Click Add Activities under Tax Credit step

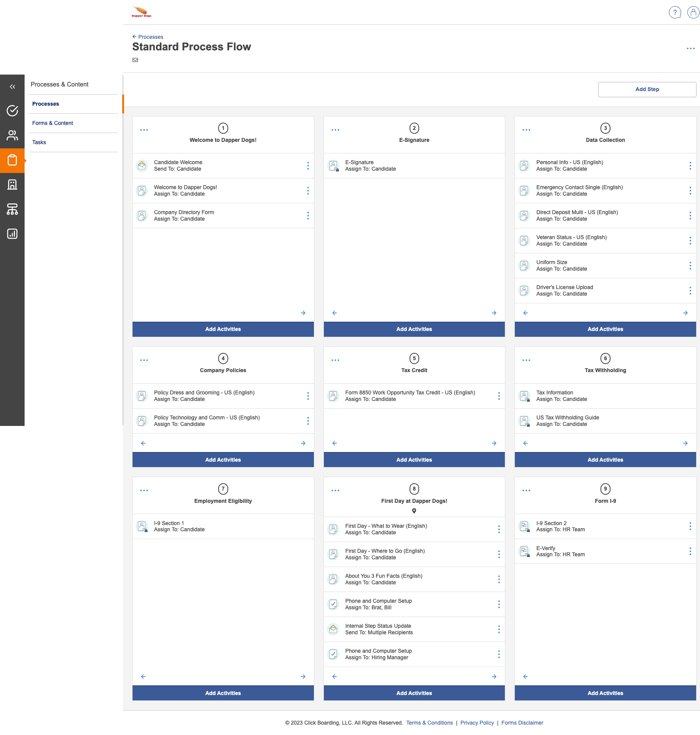pos(414,460)
